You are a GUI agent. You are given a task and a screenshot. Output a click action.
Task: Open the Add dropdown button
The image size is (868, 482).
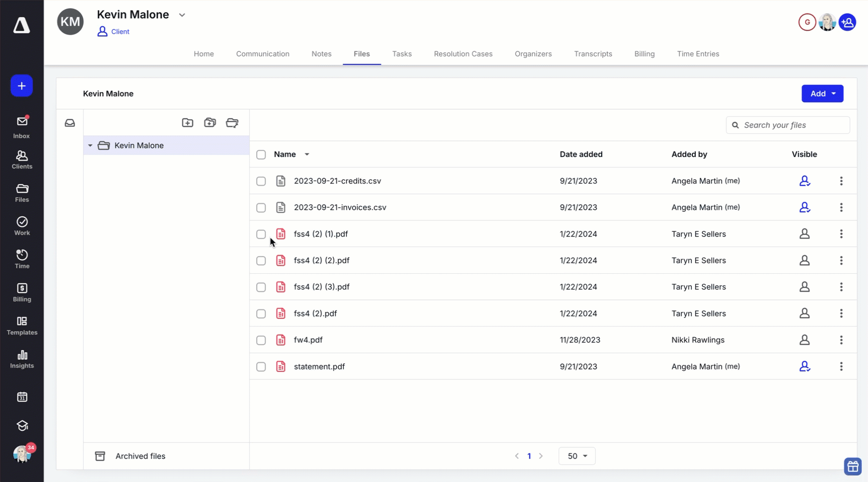tap(822, 94)
